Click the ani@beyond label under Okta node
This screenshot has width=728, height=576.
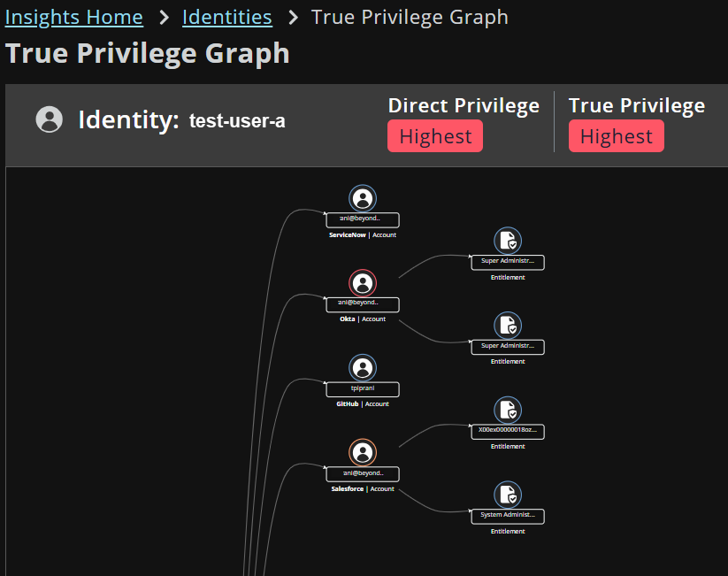tap(362, 303)
